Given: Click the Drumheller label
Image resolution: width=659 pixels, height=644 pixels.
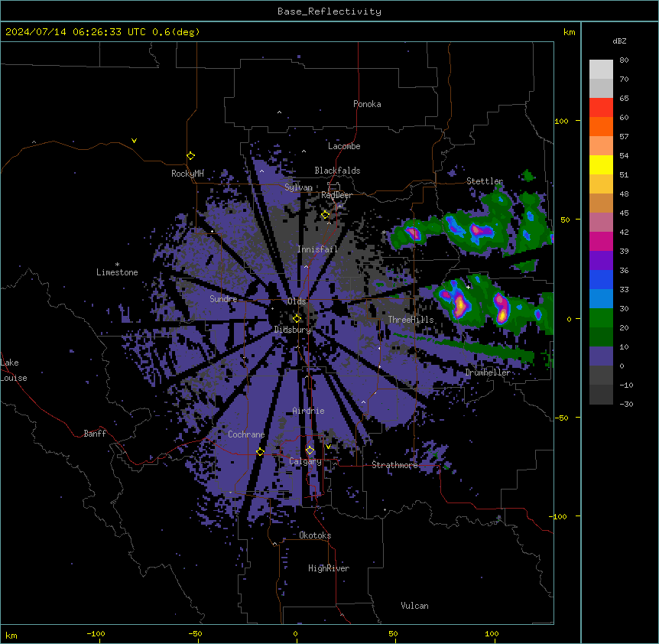Looking at the screenshot, I should click(488, 372).
